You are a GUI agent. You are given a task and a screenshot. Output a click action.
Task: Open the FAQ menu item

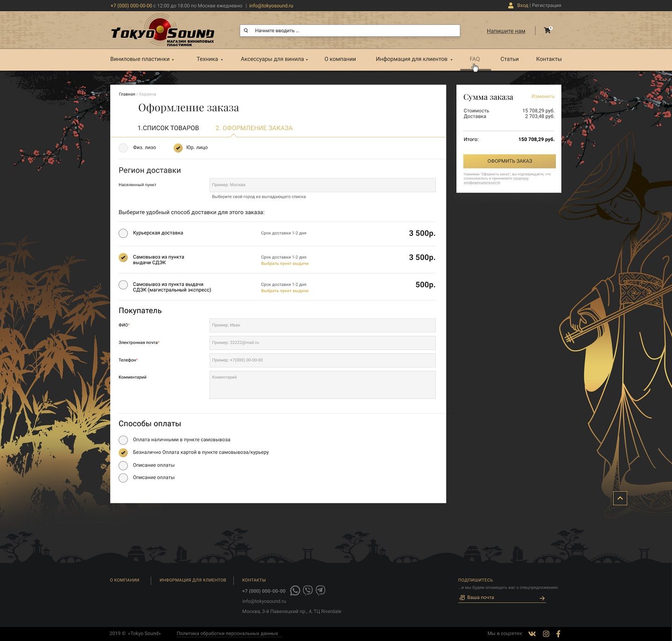click(x=475, y=59)
